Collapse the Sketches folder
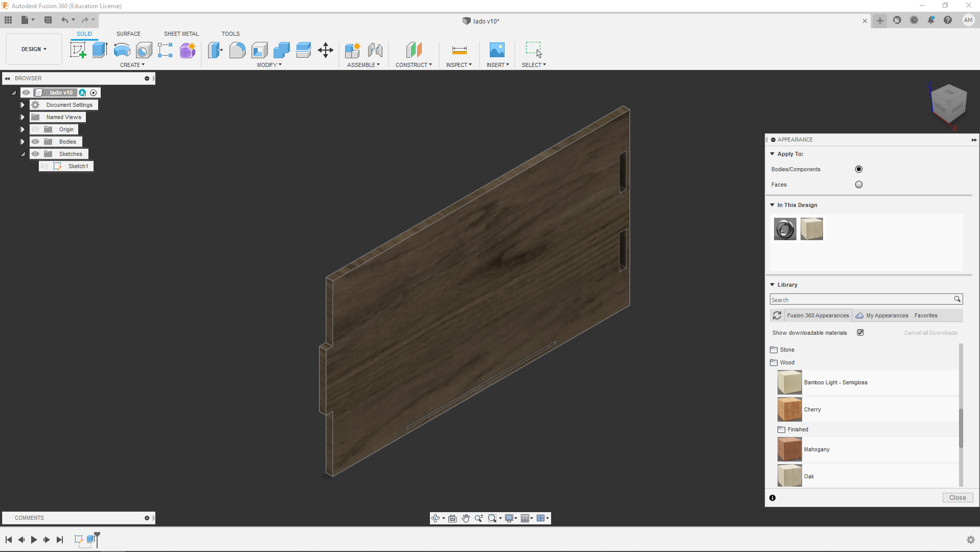980x552 pixels. click(22, 154)
